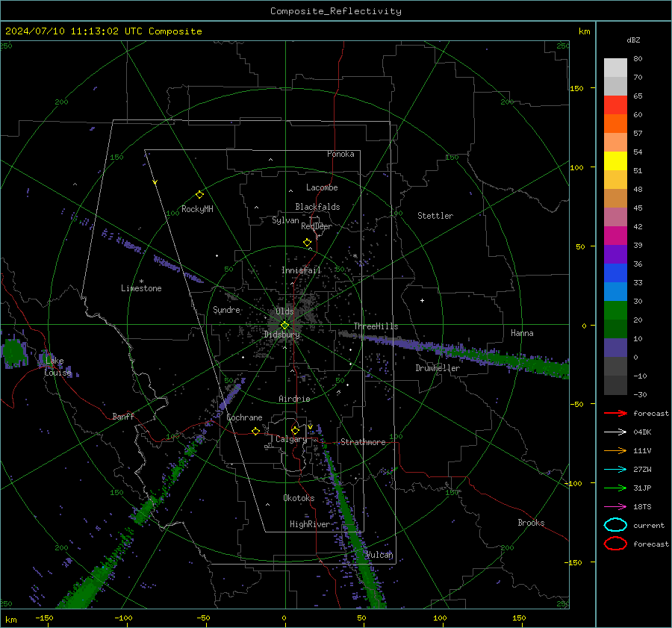This screenshot has height=628, width=672.
Task: Click the Ponoka town label
Action: (340, 154)
